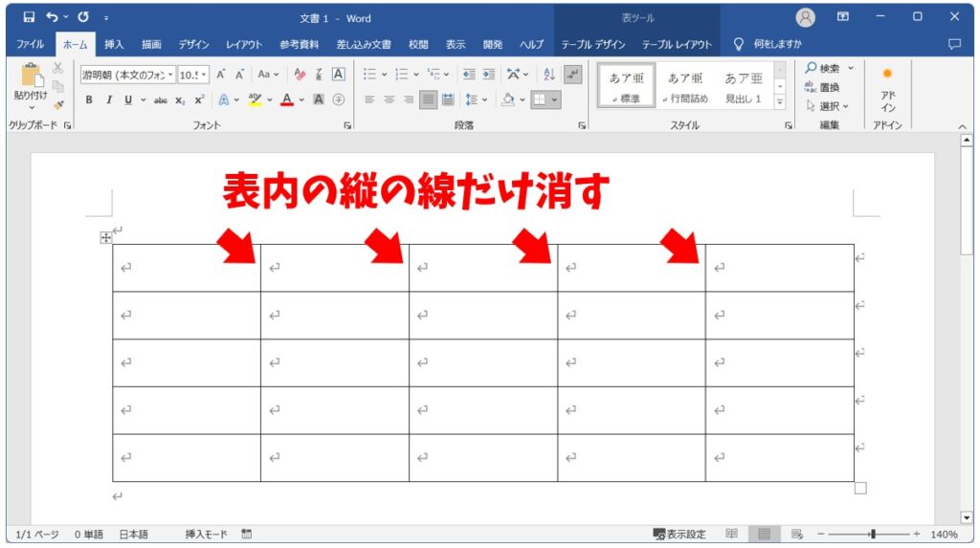Image resolution: width=980 pixels, height=548 pixels.
Task: Click the Redo icon in quick access
Action: [83, 17]
